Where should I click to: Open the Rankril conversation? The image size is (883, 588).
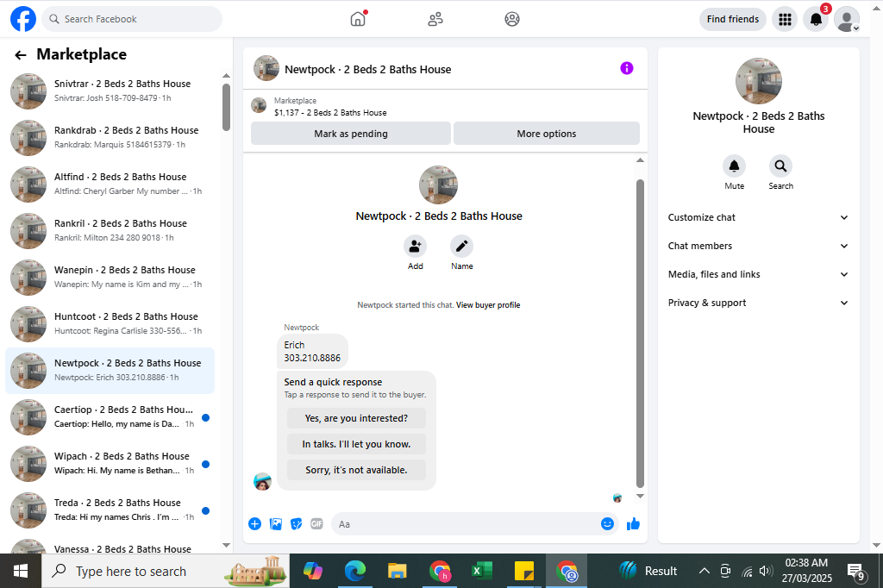click(110, 231)
